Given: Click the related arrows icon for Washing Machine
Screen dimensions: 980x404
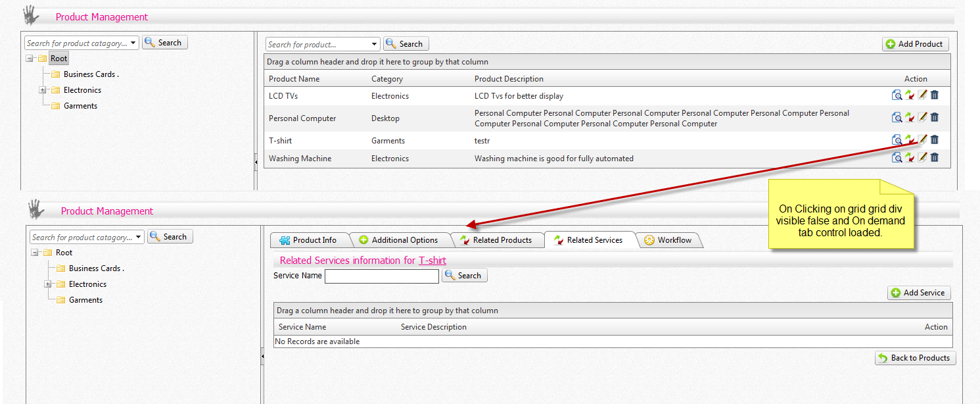Looking at the screenshot, I should 910,158.
